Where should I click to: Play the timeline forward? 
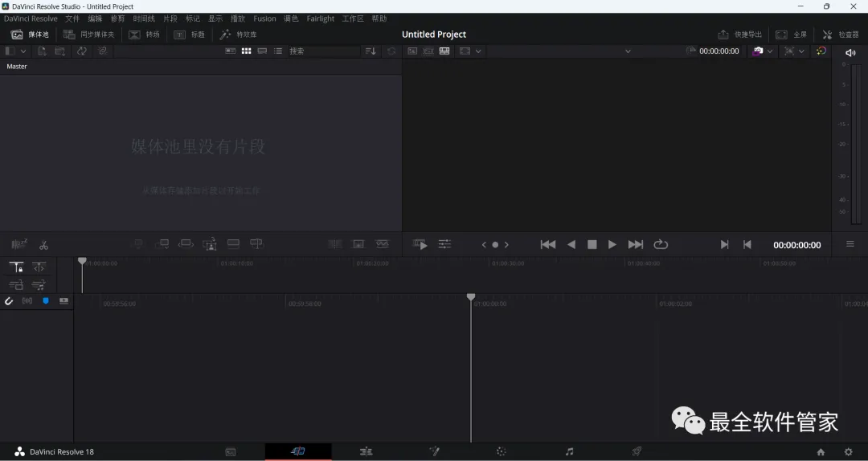612,245
